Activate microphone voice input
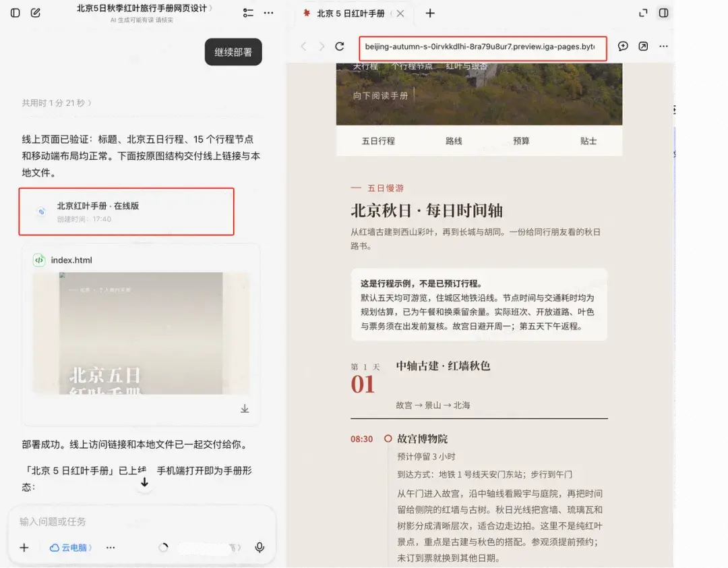 coord(260,548)
